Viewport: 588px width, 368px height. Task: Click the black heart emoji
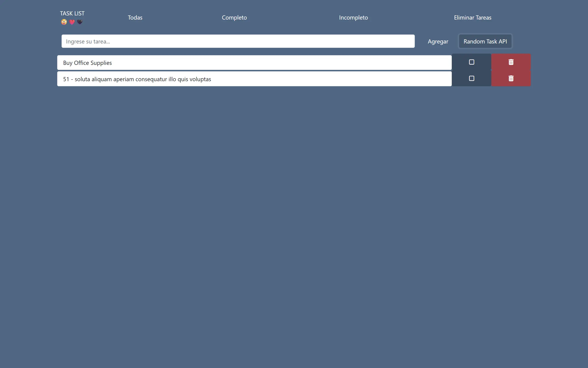pos(80,22)
